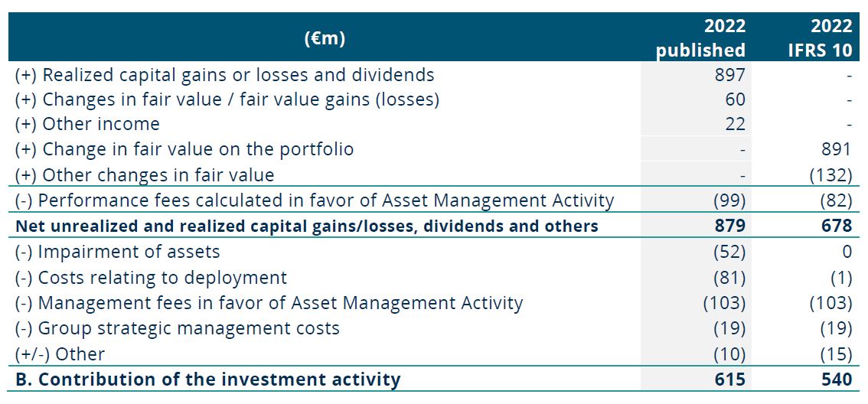Select the (15) Other IFRS 10 value
This screenshot has width=868, height=404.
coord(834,353)
